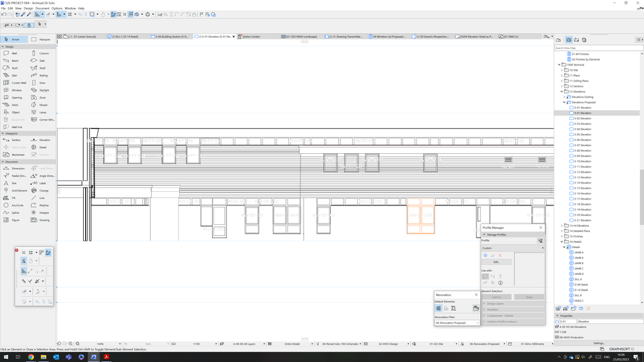Toggle grid snap in the toolbar
The height and width of the screenshot is (362, 644).
[70, 14]
